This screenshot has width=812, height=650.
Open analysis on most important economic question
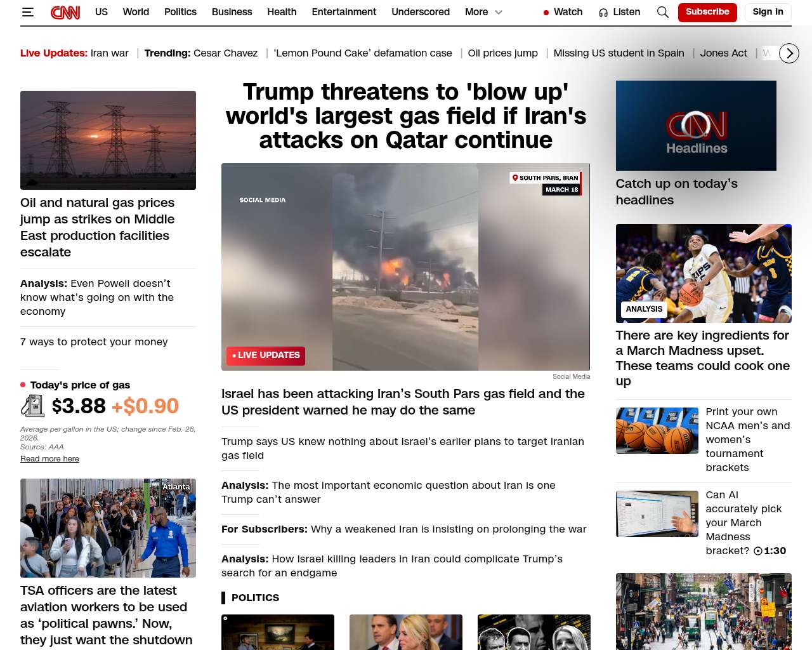coord(388,492)
